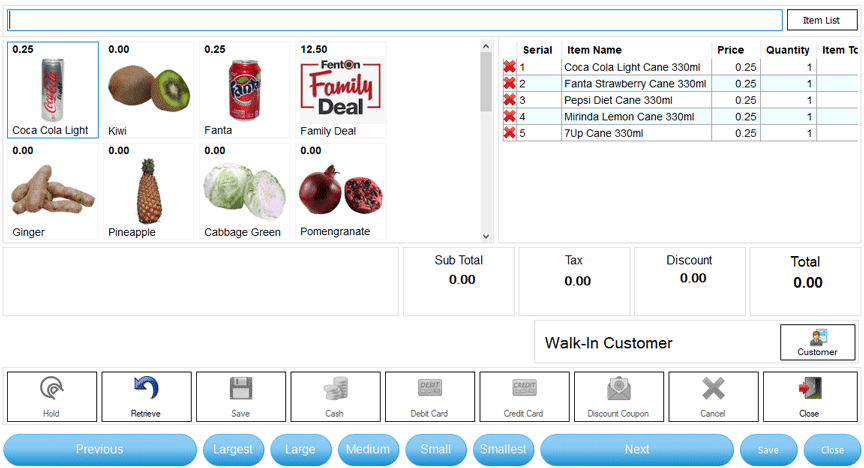864x468 pixels.
Task: Click the Sub Total value box
Action: pos(459,281)
